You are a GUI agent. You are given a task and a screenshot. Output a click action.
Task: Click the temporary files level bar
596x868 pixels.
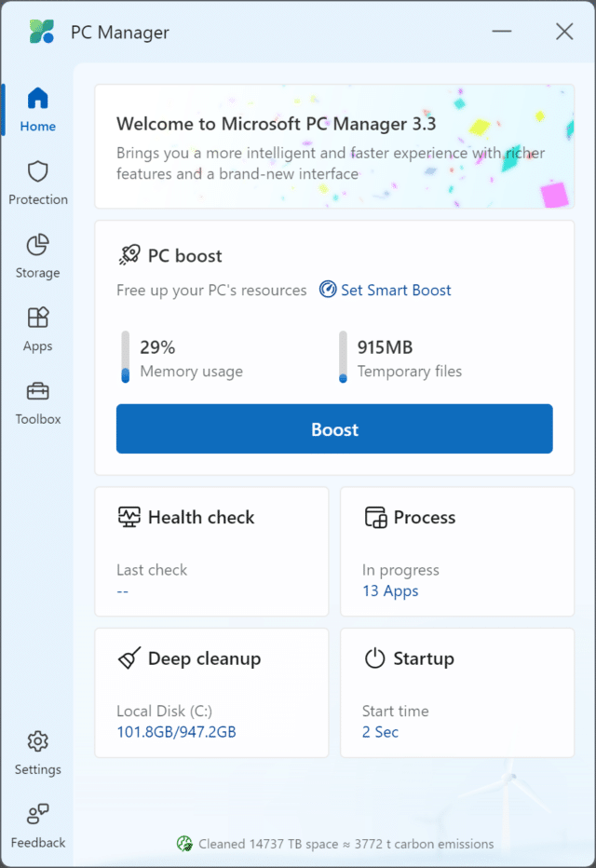coord(343,357)
